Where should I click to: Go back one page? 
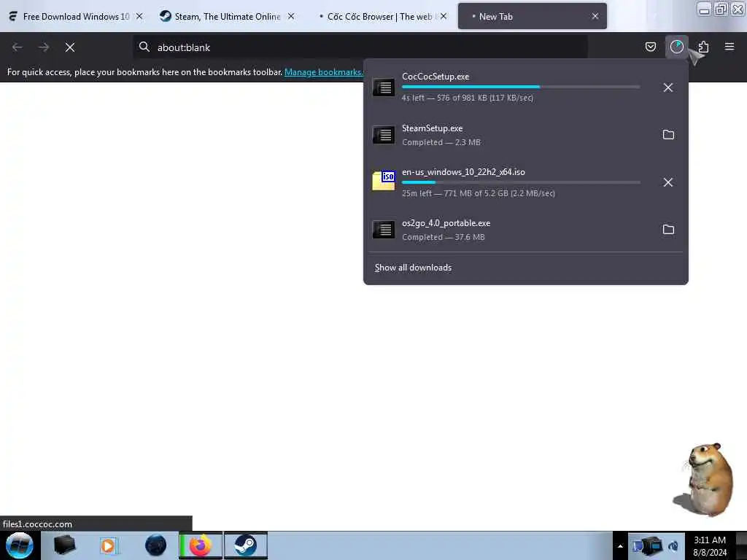(18, 47)
